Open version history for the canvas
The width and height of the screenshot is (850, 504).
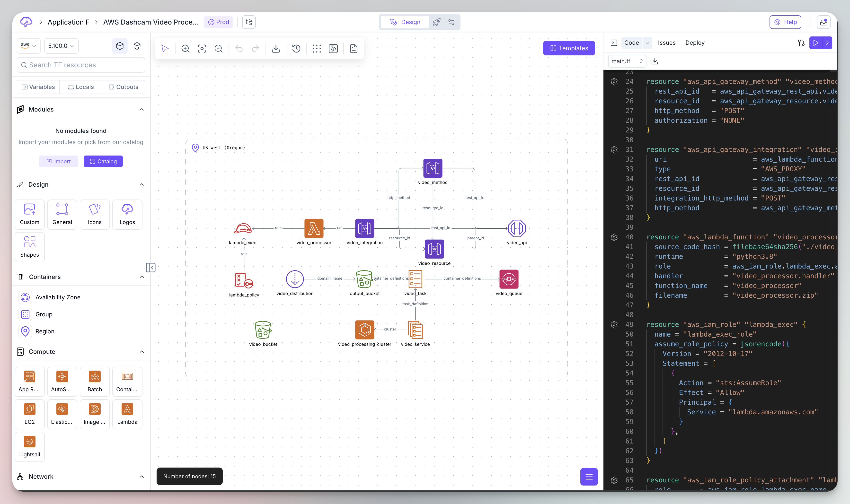coord(296,49)
